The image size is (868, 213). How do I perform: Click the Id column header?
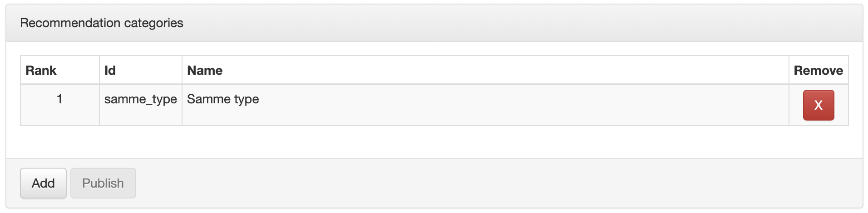click(110, 70)
